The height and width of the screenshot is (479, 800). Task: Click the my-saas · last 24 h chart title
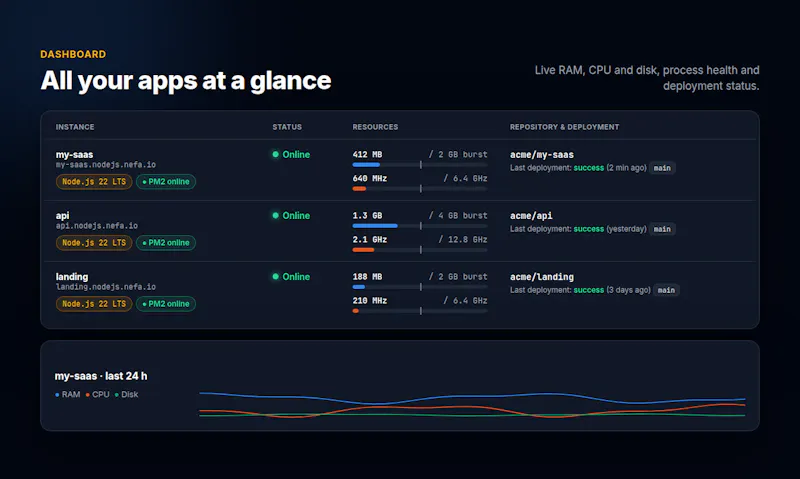pyautogui.click(x=101, y=376)
